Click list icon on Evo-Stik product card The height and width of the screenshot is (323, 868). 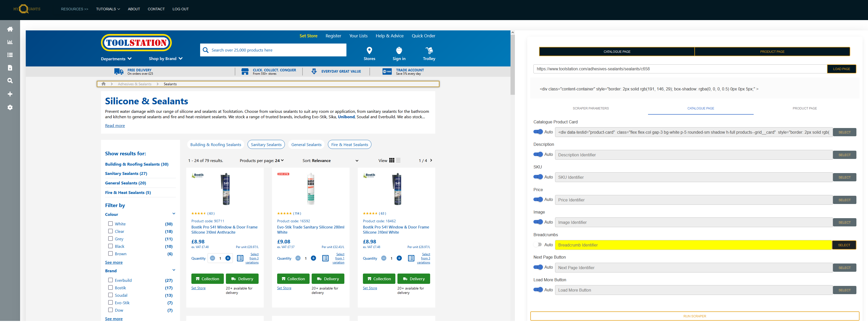(325, 259)
